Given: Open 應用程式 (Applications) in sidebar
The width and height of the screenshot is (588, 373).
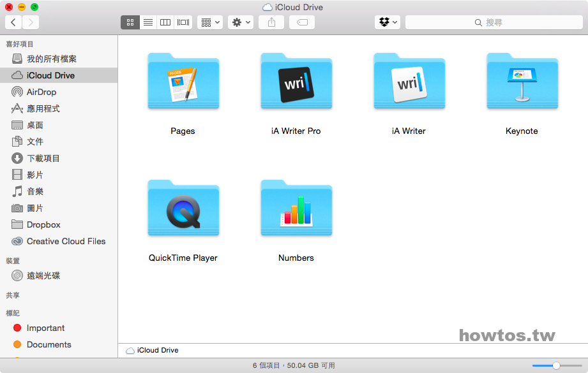Looking at the screenshot, I should coord(59,108).
